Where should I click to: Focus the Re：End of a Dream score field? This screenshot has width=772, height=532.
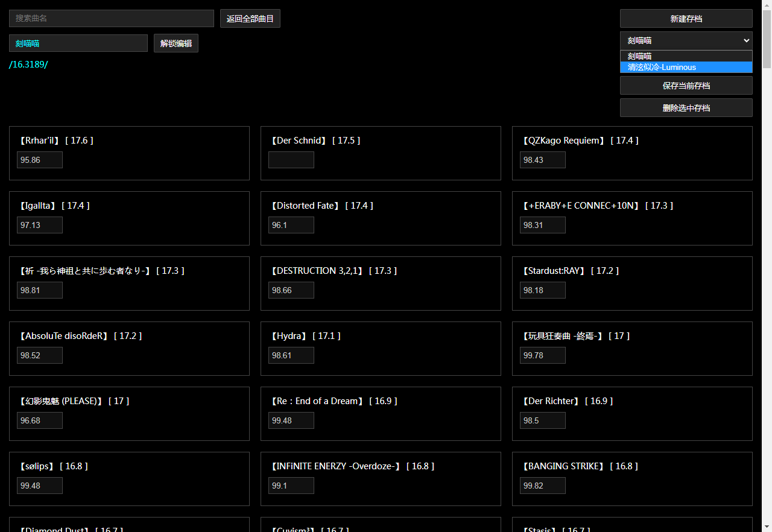291,420
